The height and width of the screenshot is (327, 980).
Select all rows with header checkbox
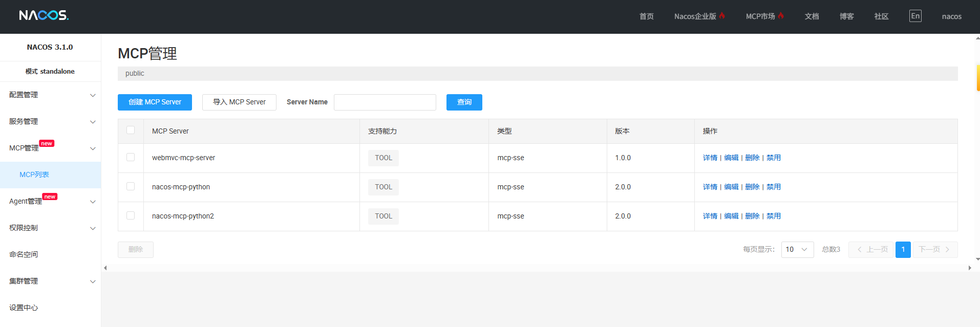pyautogui.click(x=131, y=130)
